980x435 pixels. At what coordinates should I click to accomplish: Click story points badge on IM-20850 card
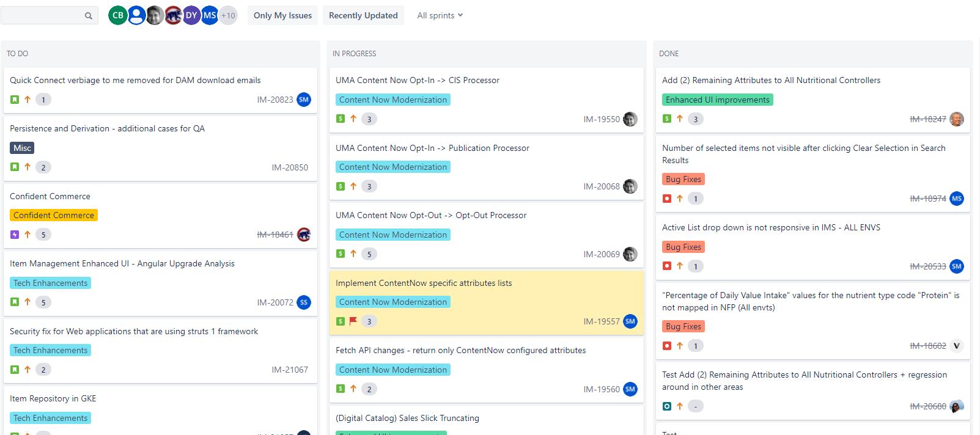pyautogui.click(x=43, y=167)
